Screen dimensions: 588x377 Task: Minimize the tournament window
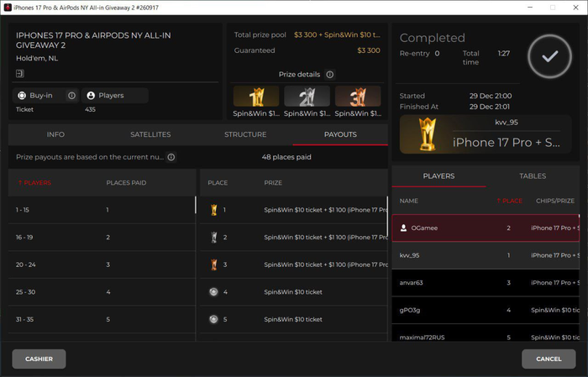[x=530, y=8]
